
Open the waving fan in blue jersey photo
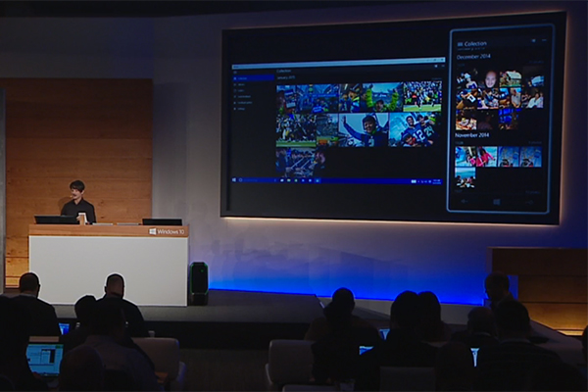364,129
